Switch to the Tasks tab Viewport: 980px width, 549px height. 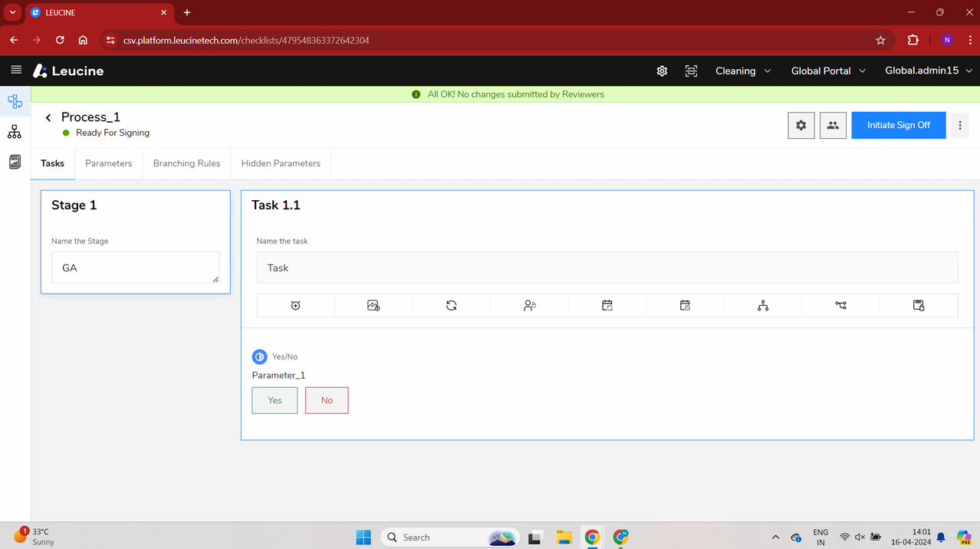point(52,163)
